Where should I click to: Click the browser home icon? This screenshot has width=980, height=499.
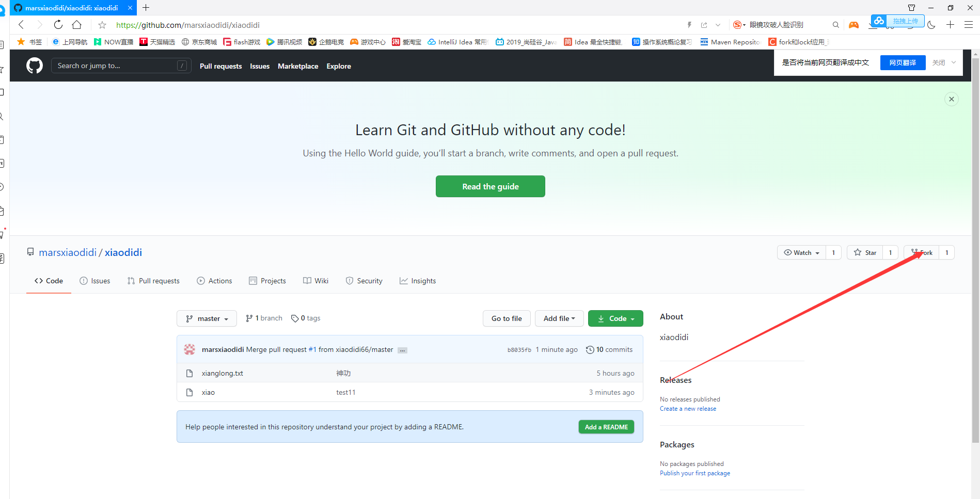77,25
